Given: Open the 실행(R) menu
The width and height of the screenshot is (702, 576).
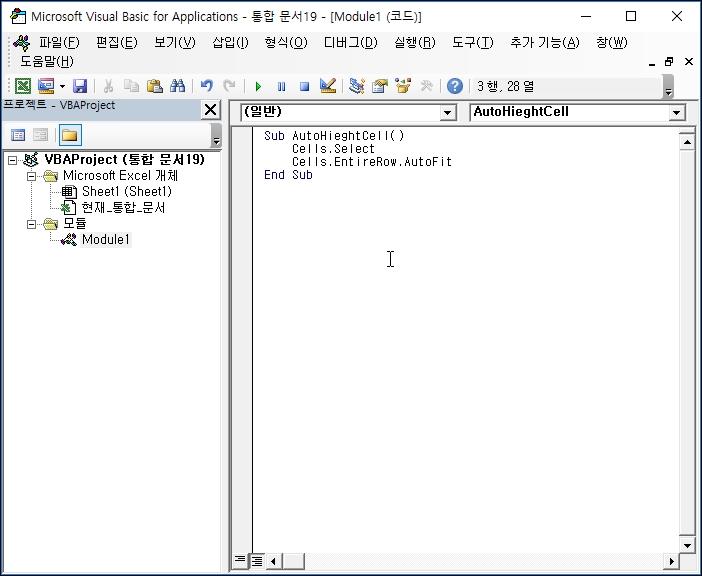Looking at the screenshot, I should (x=415, y=43).
